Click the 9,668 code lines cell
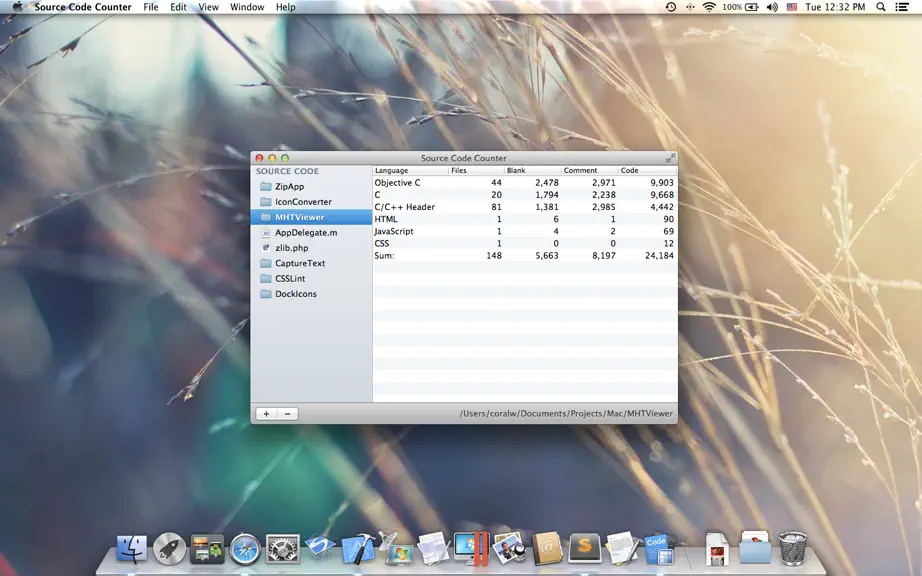922x576 pixels. coord(662,195)
